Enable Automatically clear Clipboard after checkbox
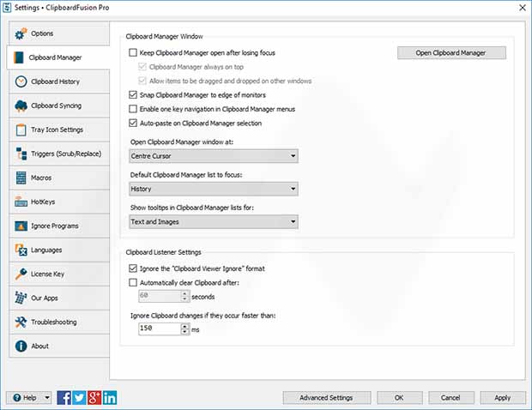The height and width of the screenshot is (410, 532). point(133,282)
